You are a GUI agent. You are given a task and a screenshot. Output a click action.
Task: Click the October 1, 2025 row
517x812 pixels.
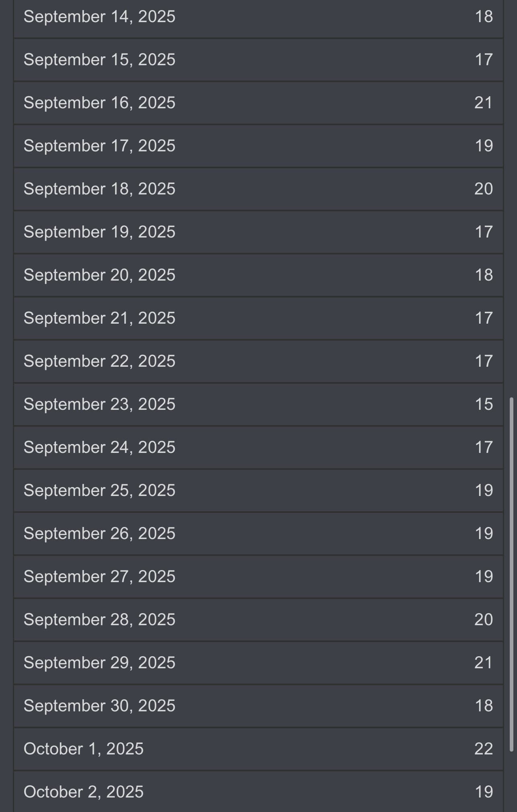258,749
